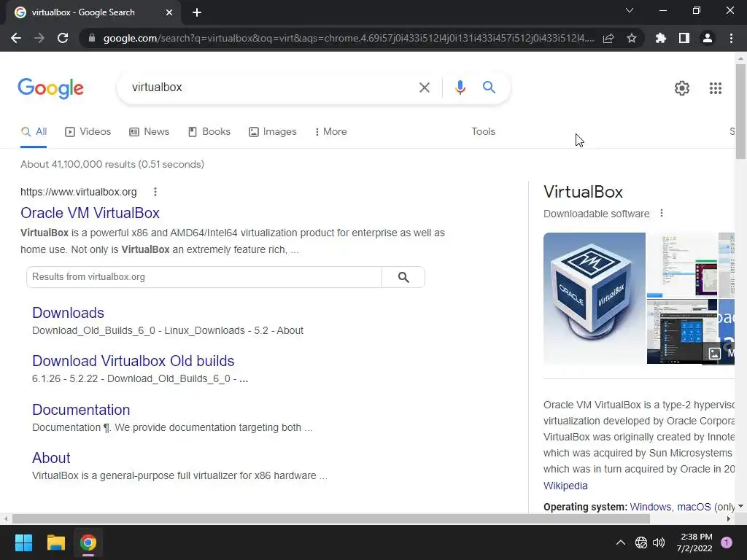Focus the Results from virtualbox.org field
Image resolution: width=747 pixels, height=560 pixels.
(204, 277)
